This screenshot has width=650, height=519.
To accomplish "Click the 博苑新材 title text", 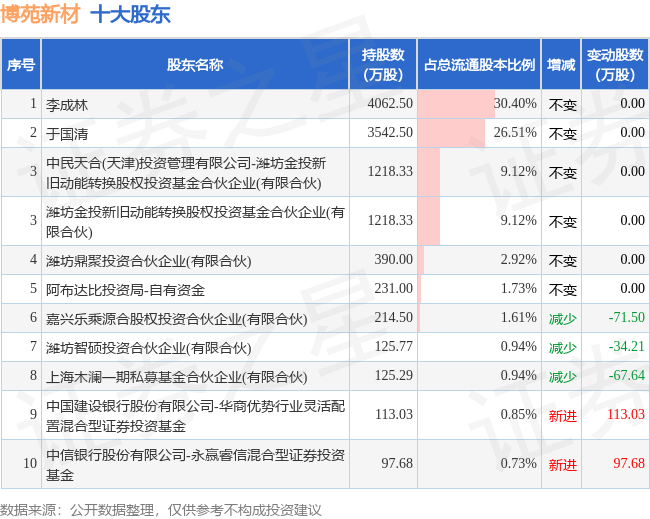I will [40, 14].
